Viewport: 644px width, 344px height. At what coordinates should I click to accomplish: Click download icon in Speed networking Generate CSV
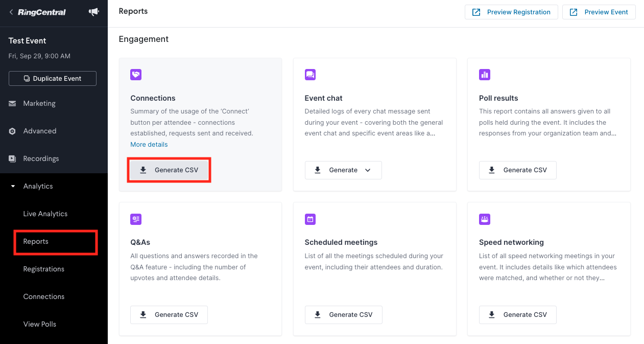click(492, 315)
